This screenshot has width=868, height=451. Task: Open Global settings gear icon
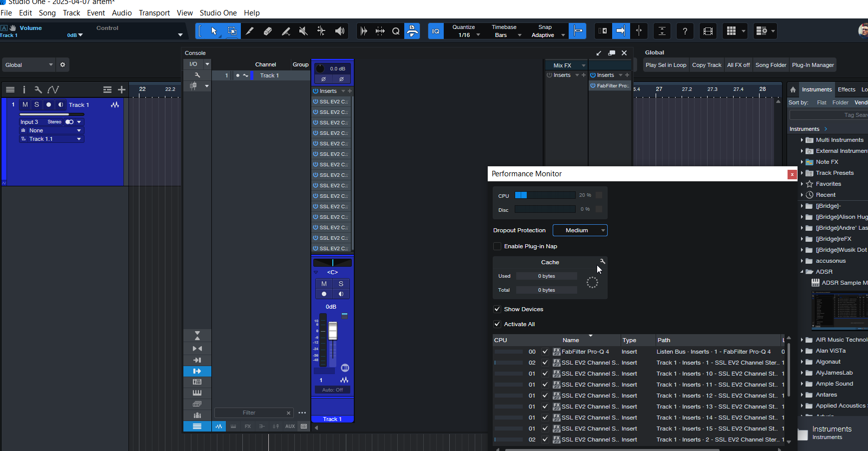pyautogui.click(x=62, y=64)
